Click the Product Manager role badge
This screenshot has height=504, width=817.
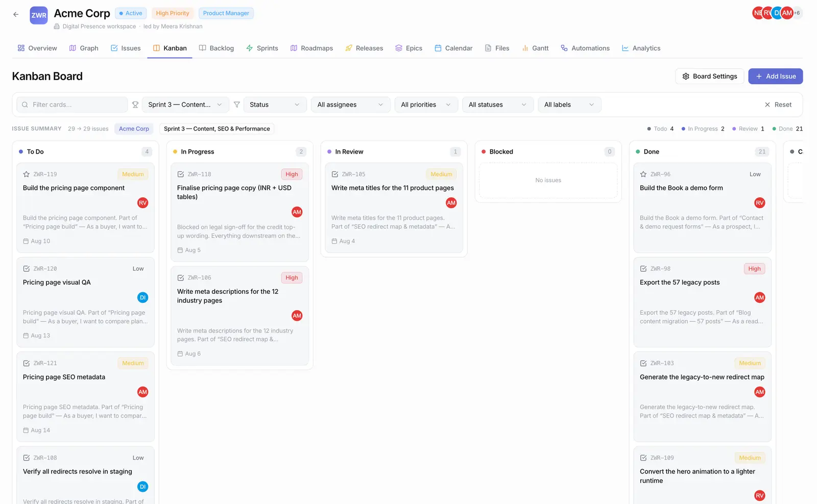point(226,13)
